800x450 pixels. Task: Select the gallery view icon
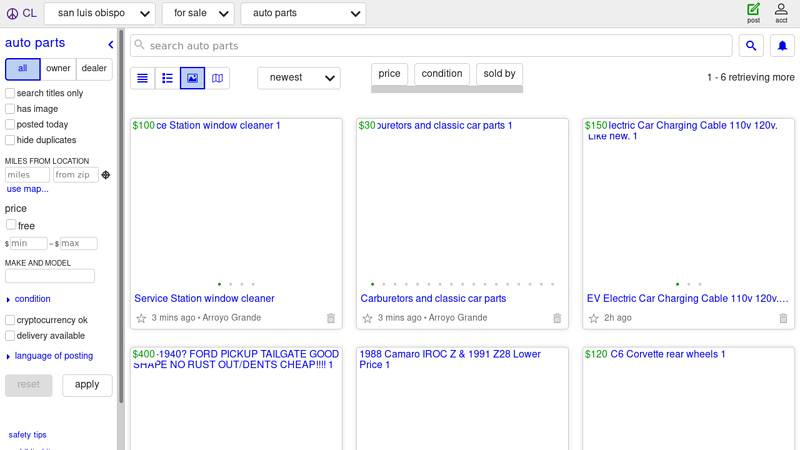coord(192,78)
